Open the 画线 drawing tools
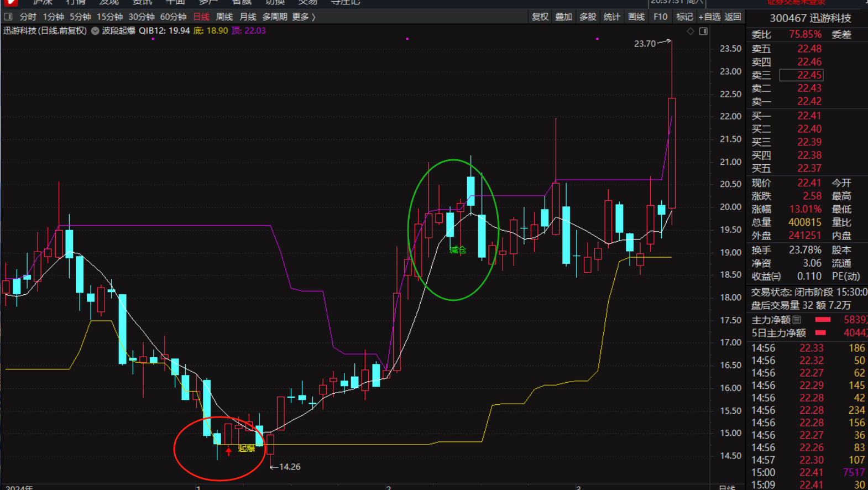Image resolution: width=868 pixels, height=490 pixels. (x=636, y=17)
